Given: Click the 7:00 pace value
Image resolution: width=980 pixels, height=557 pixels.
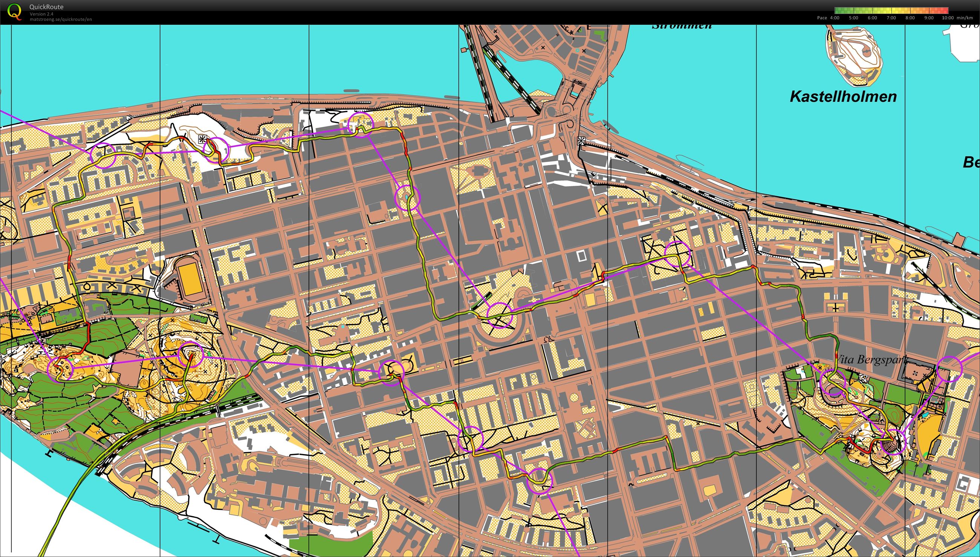Looking at the screenshot, I should pos(891,18).
